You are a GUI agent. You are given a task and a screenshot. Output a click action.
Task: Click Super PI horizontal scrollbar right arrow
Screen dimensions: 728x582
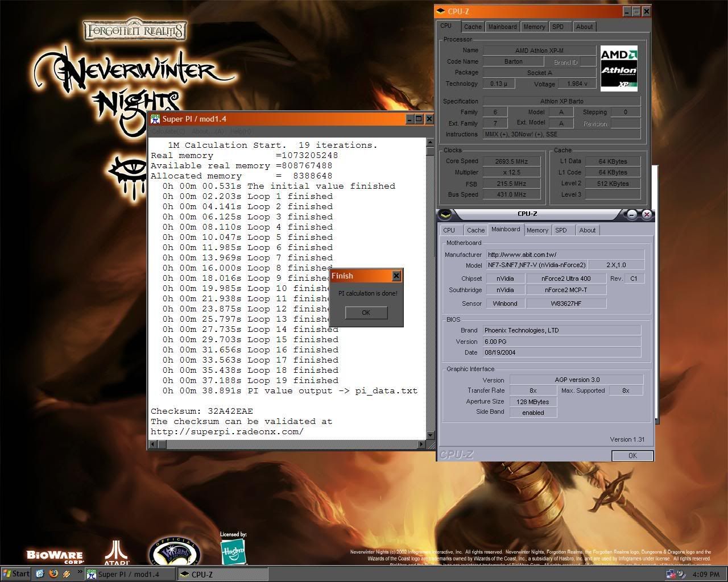(422, 444)
